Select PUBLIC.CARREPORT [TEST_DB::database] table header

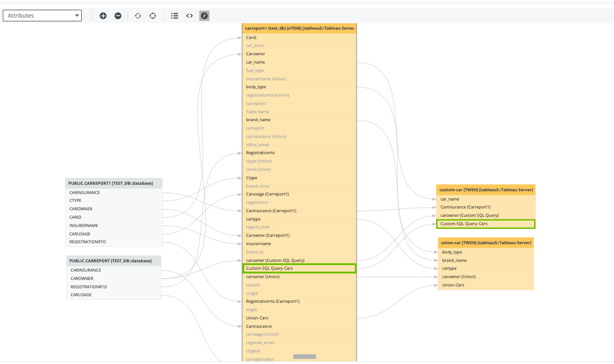pos(114,261)
